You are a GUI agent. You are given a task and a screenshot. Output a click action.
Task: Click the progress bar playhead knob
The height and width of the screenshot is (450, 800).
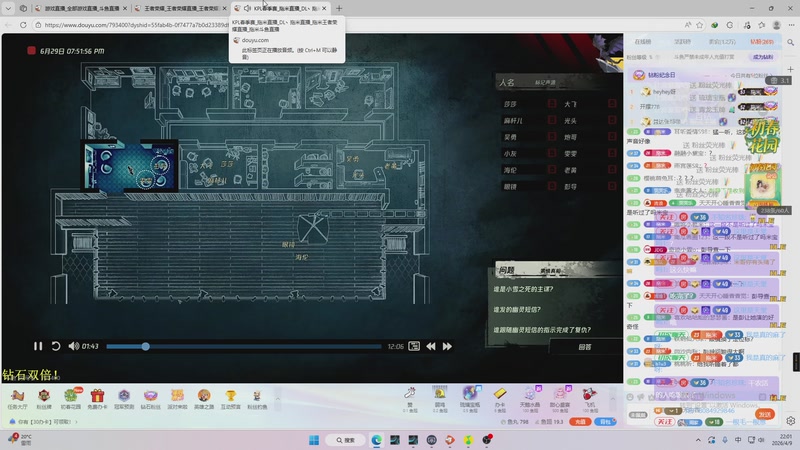click(x=145, y=346)
